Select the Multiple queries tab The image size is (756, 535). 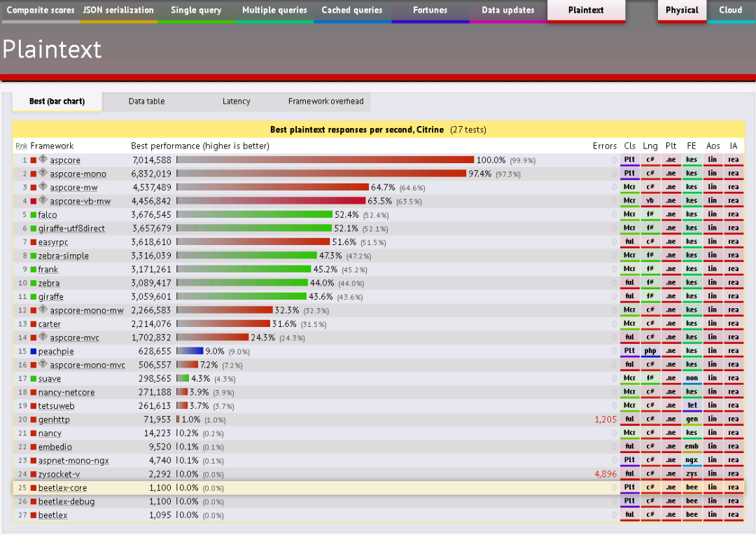274,10
